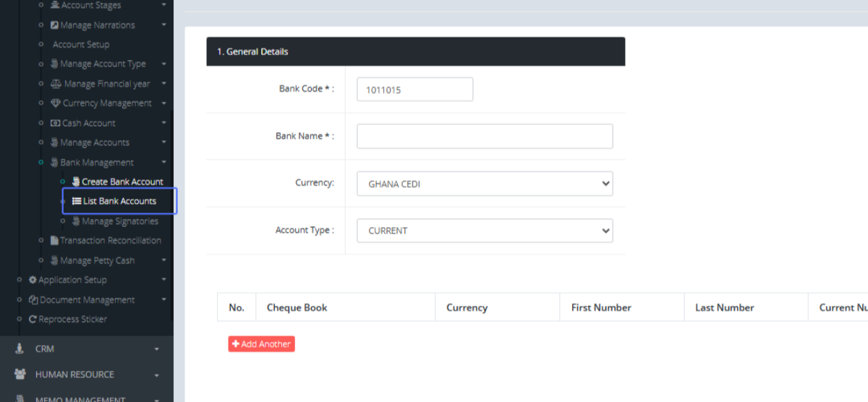Focus the Bank Code input field
The width and height of the screenshot is (868, 402).
(x=414, y=90)
